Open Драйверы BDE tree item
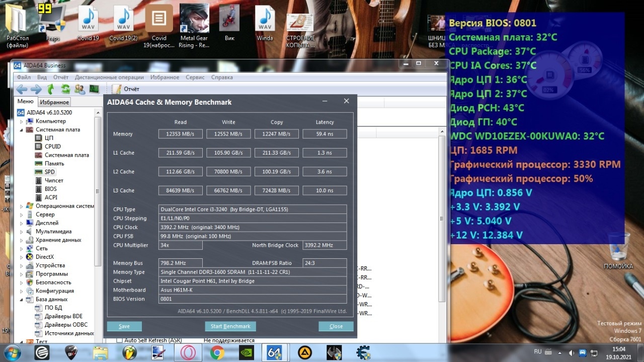The width and height of the screenshot is (644, 362). (63, 316)
